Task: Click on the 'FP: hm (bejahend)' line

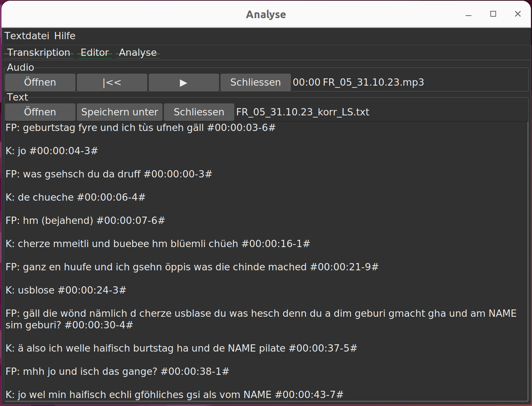Action: (85, 221)
